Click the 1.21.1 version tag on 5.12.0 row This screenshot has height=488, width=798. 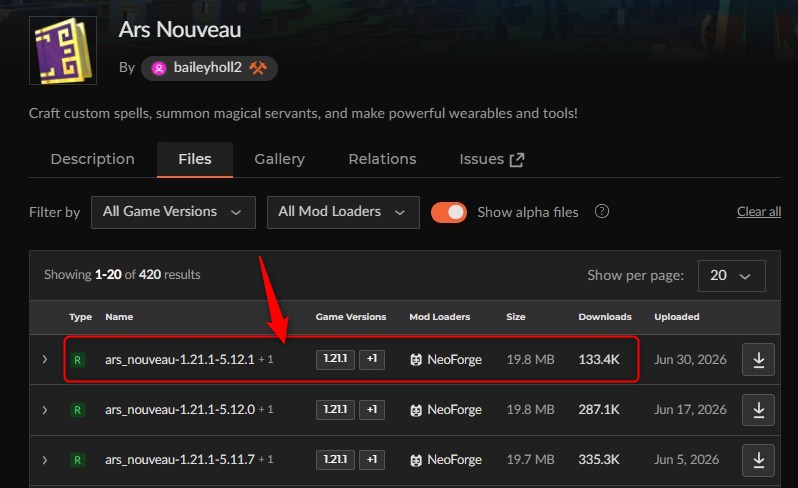click(x=335, y=410)
